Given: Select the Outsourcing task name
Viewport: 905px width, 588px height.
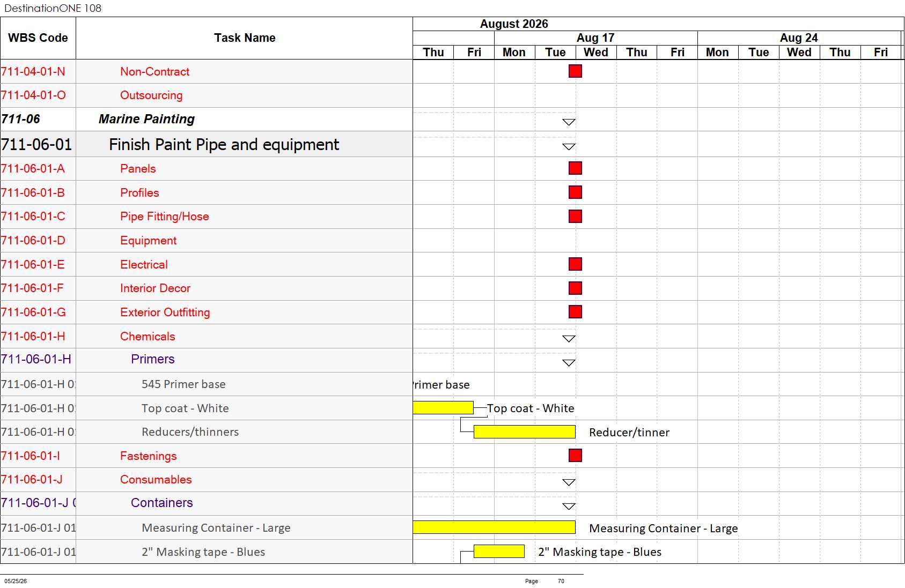Looking at the screenshot, I should tap(151, 95).
